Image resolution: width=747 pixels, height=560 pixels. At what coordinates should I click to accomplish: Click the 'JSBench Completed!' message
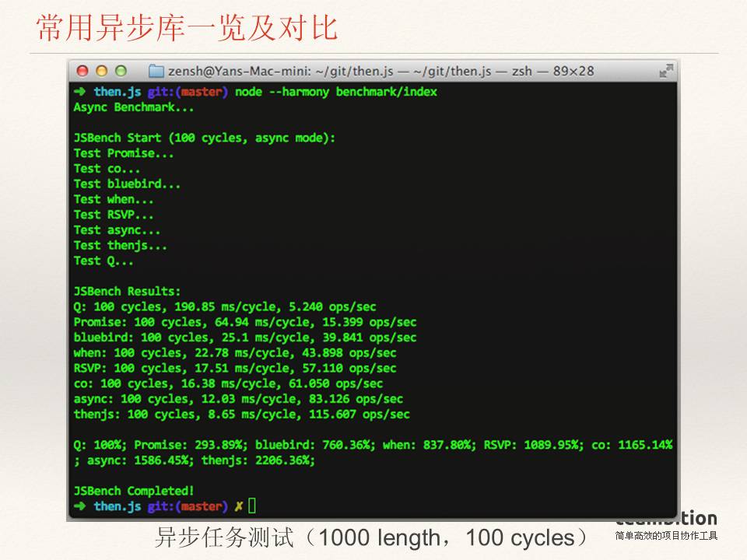point(134,491)
